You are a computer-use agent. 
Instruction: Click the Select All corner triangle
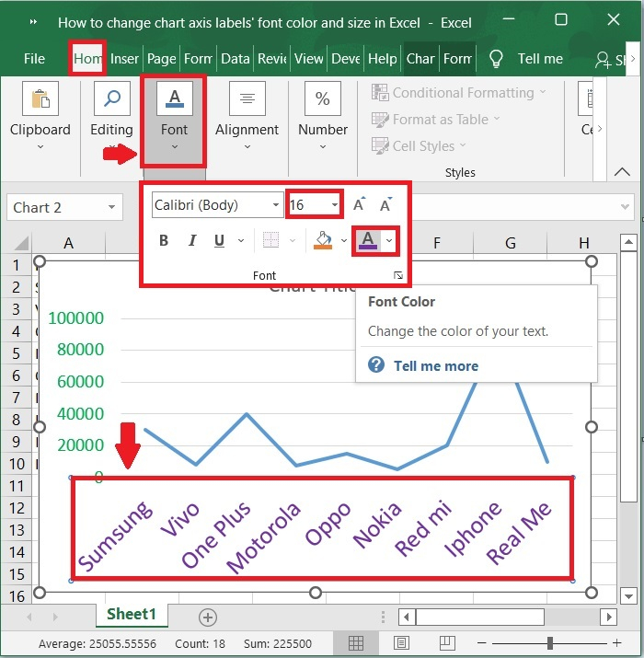21,243
